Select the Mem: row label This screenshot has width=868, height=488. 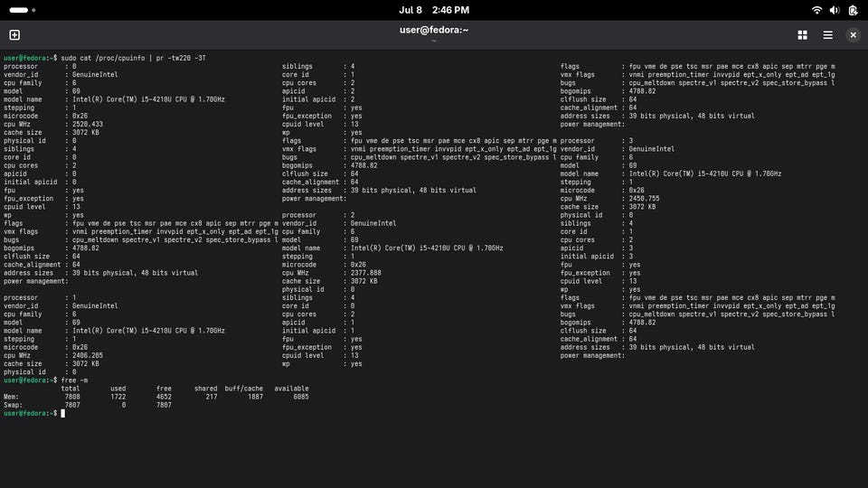click(x=11, y=397)
